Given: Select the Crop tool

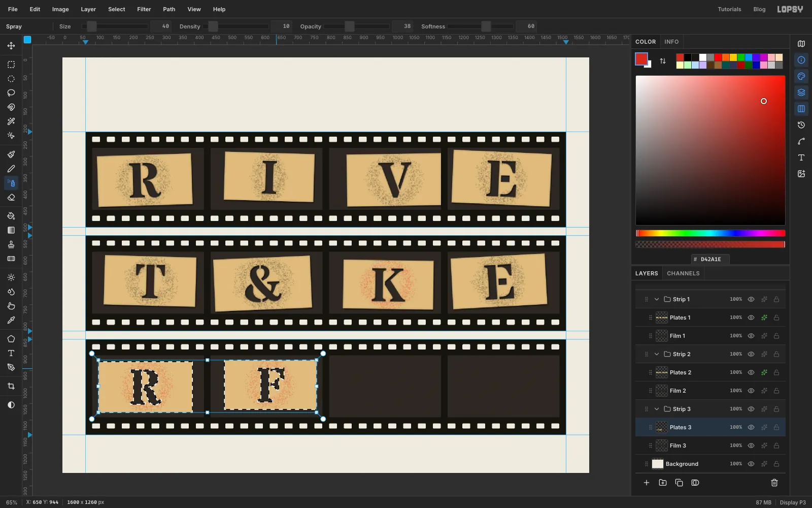Looking at the screenshot, I should pos(11,386).
